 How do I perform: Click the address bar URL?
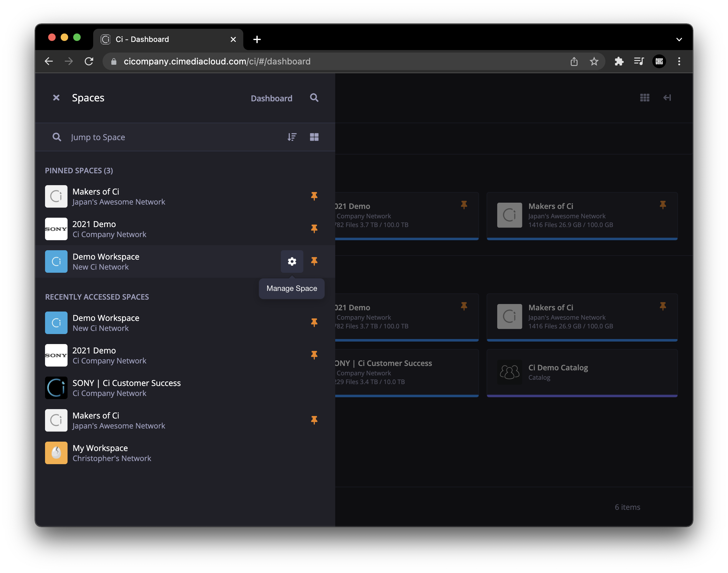point(217,61)
